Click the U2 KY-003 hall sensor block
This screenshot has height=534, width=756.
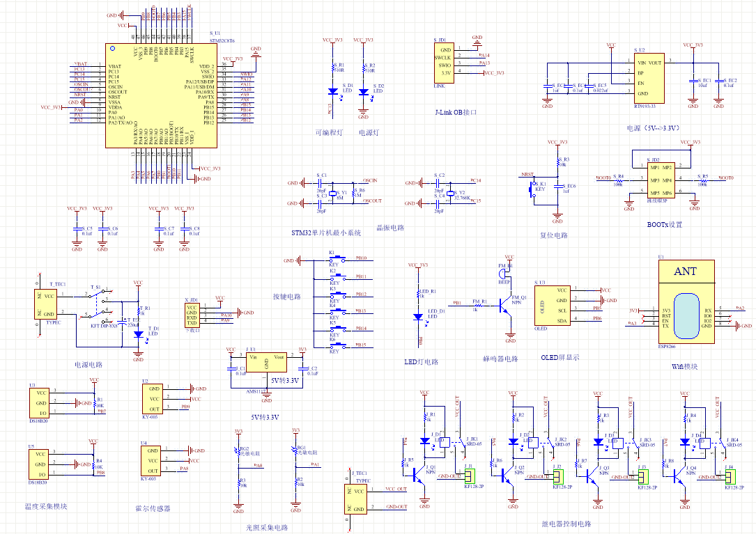pyautogui.click(x=153, y=398)
